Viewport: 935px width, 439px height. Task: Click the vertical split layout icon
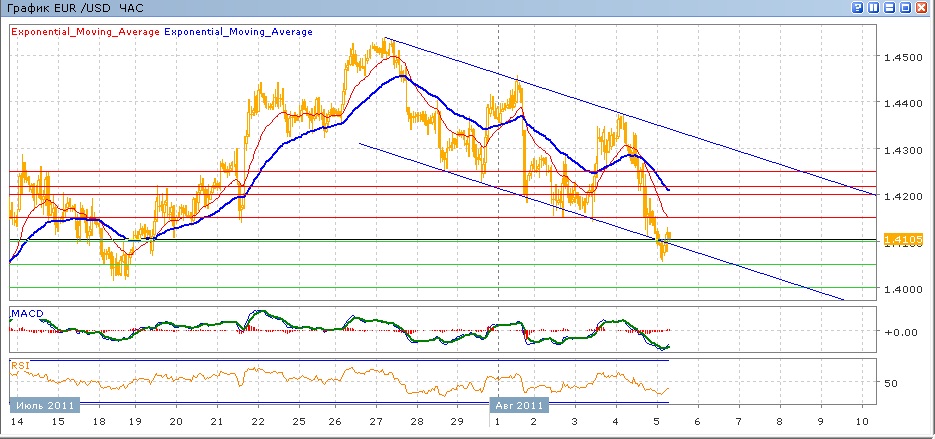tap(874, 8)
